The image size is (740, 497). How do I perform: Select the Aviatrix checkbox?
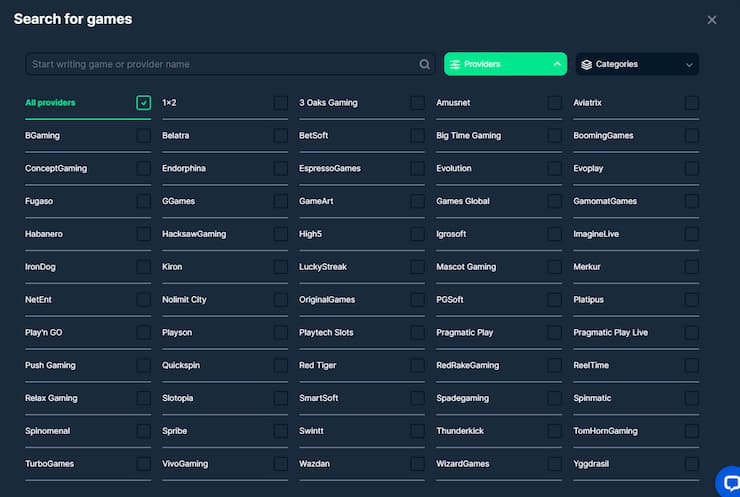click(691, 102)
